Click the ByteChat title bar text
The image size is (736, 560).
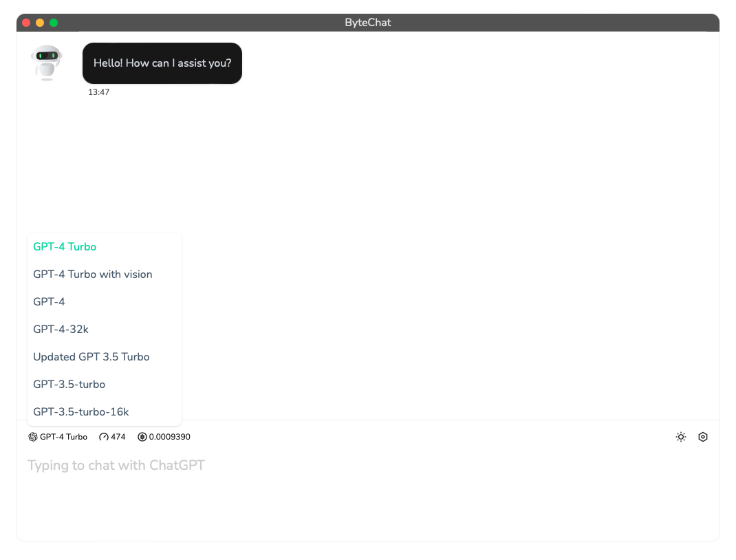[x=368, y=23]
